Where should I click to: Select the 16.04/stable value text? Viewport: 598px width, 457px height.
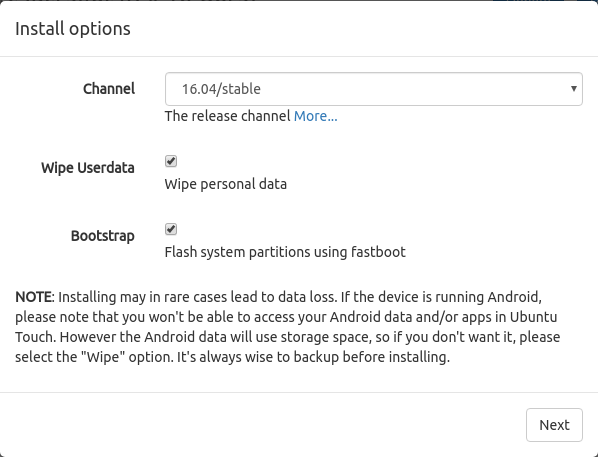pos(221,89)
